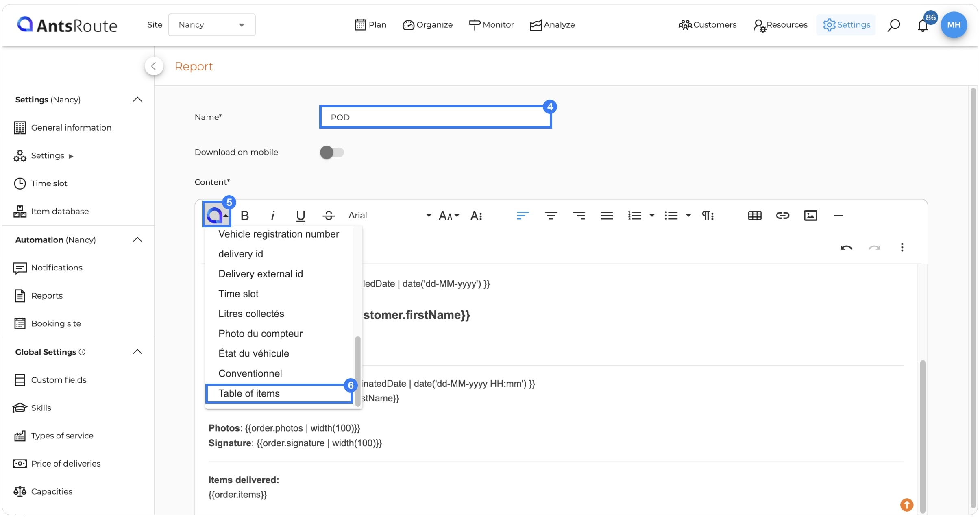Collapse the Automation (Nancy) section

click(137, 240)
